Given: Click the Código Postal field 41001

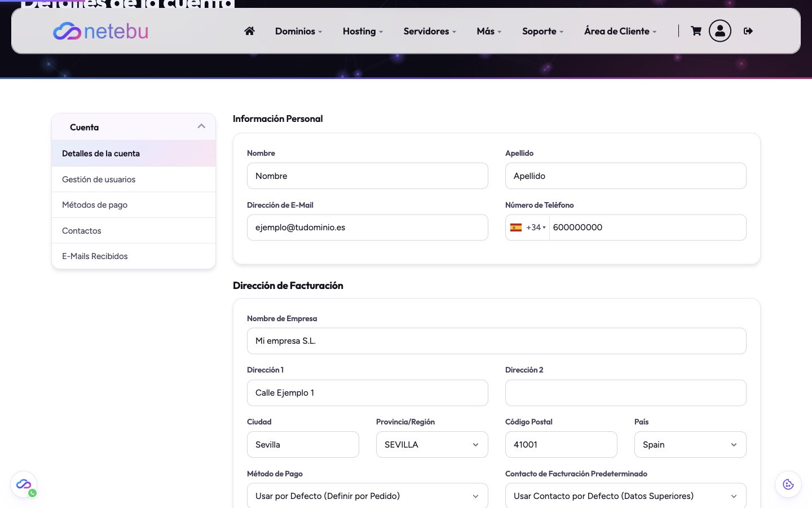Looking at the screenshot, I should pos(561,445).
